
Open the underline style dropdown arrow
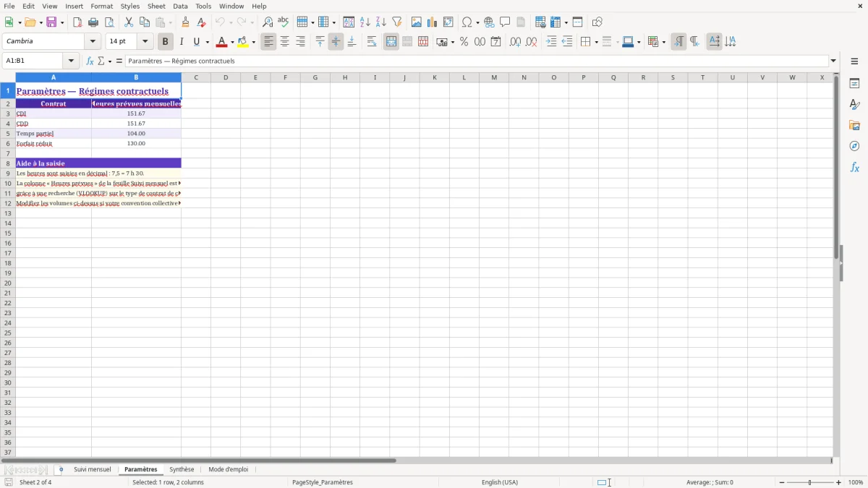(x=207, y=42)
